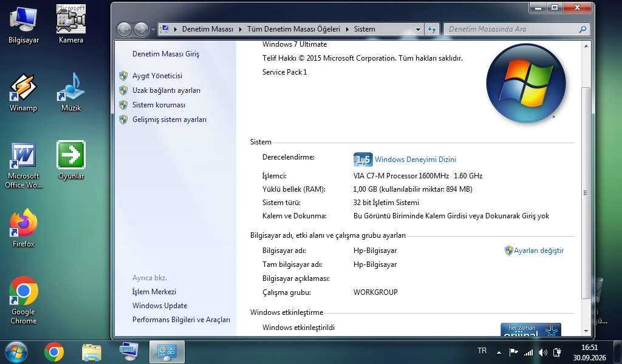Open the TR language bar indicator
Viewport: 622px width, 364px height.
(482, 351)
